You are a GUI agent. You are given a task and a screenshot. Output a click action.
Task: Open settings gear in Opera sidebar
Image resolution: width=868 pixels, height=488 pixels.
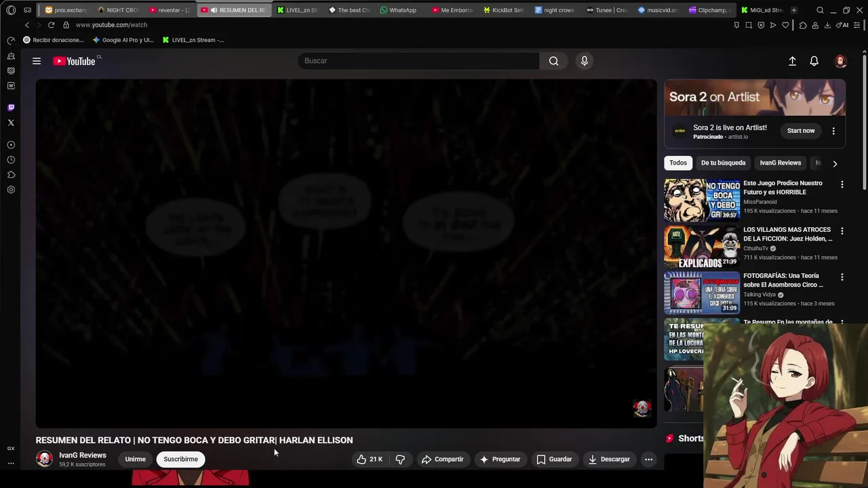coord(11,190)
